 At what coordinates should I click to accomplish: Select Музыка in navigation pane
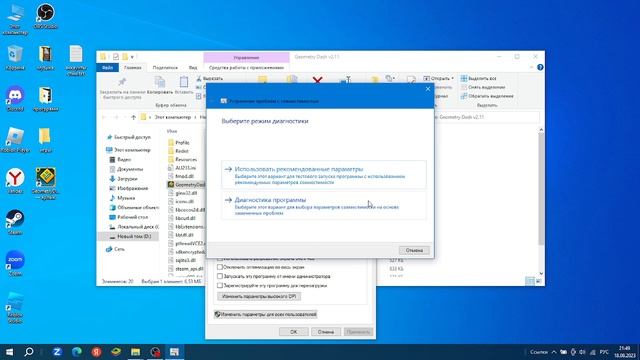122,198
